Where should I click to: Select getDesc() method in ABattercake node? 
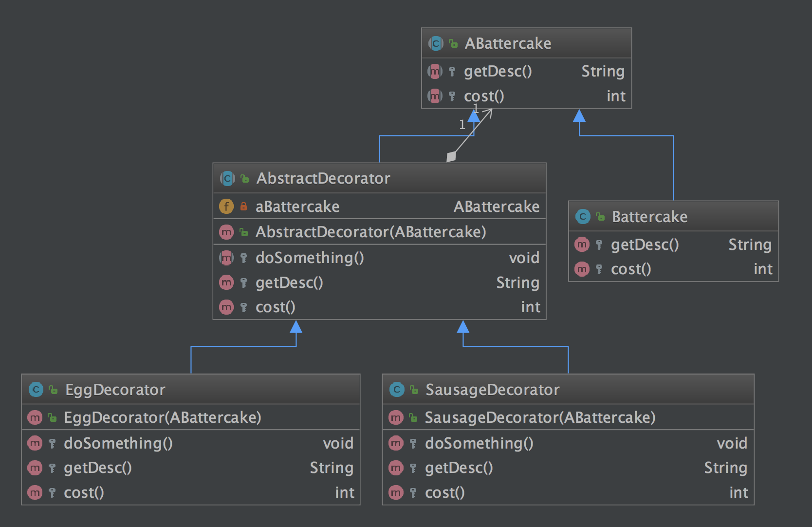click(x=498, y=72)
